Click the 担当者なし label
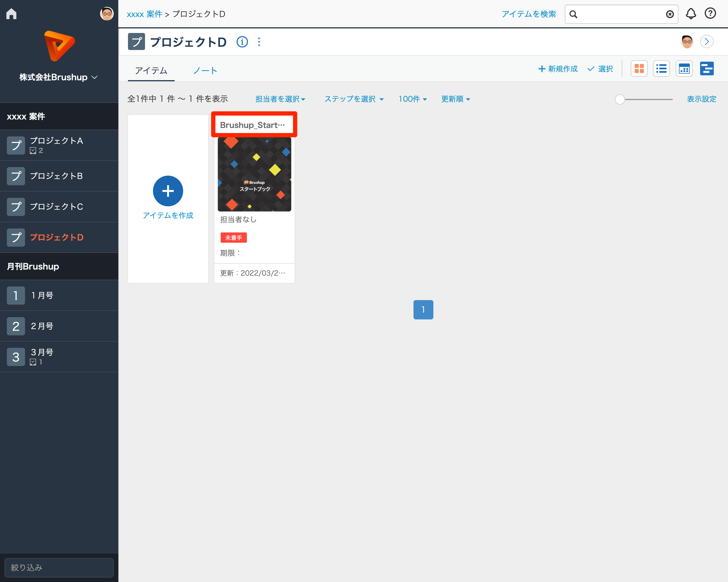 pyautogui.click(x=238, y=219)
